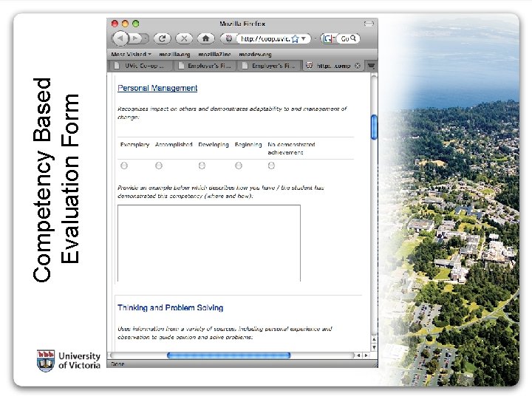Image resolution: width=532 pixels, height=399 pixels.
Task: Bookmark the page with the star icon
Action: (x=295, y=38)
